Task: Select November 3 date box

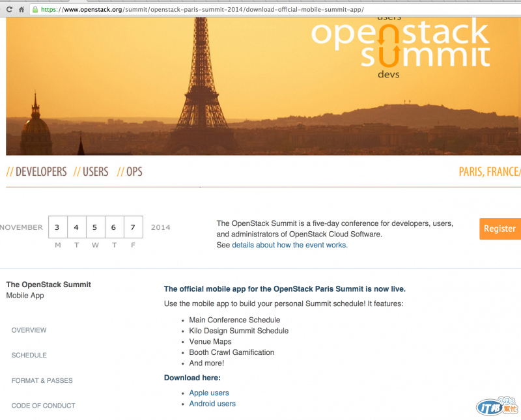Action: [58, 227]
